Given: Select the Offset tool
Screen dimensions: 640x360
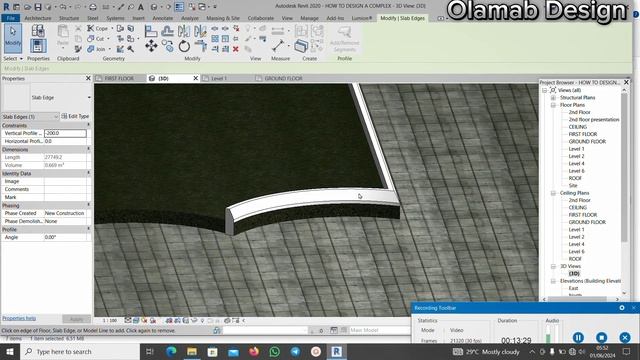Looking at the screenshot, I should pos(167,31).
